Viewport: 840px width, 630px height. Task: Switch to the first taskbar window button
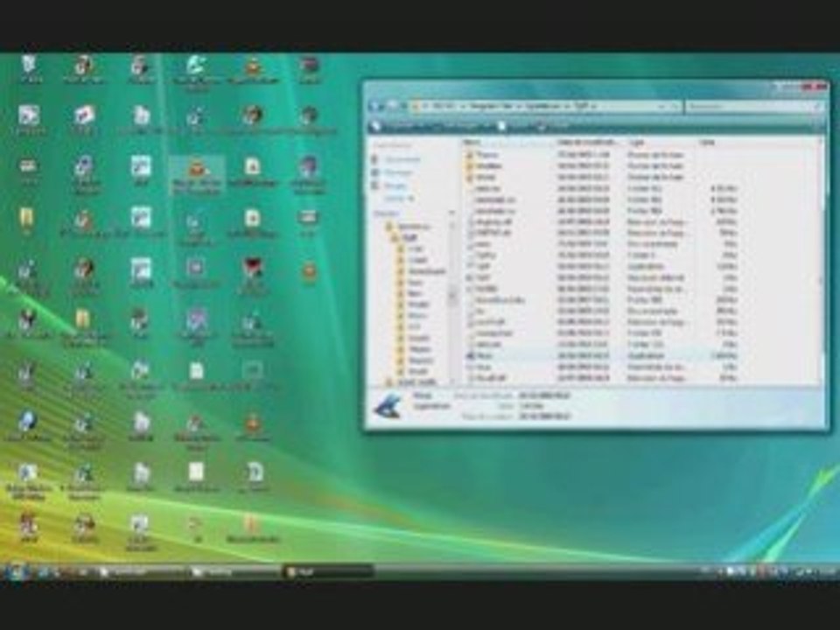(144, 572)
